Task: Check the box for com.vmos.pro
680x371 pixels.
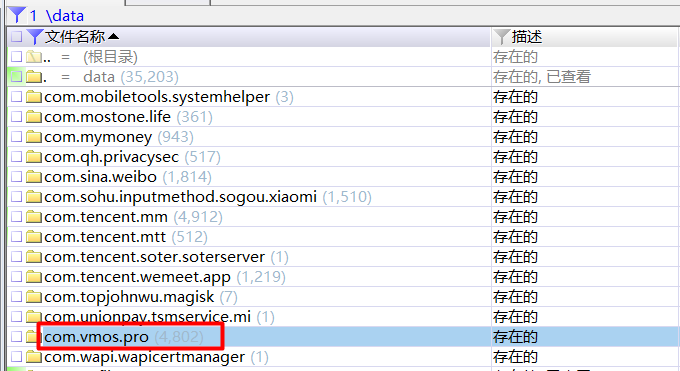Action: coord(16,337)
